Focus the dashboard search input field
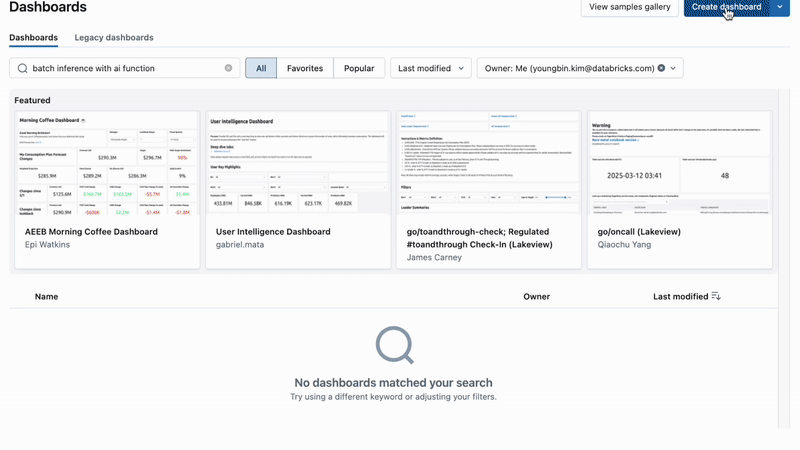 pos(124,68)
